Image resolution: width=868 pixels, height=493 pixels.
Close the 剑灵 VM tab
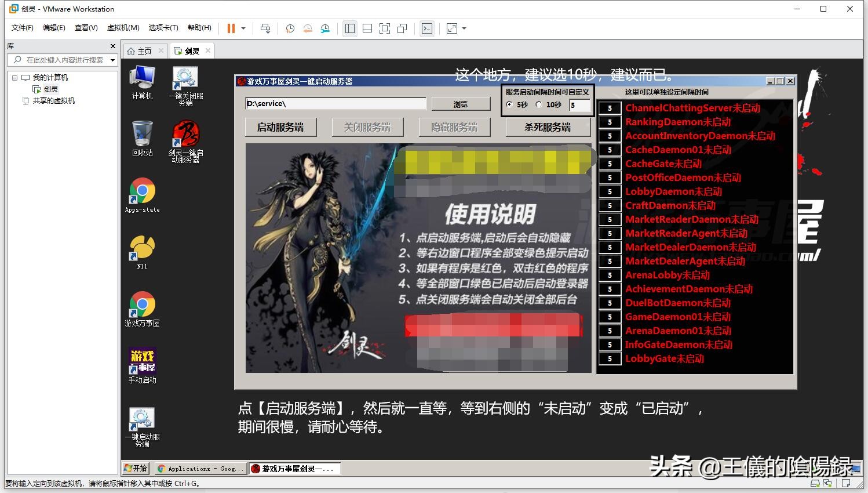[x=208, y=50]
